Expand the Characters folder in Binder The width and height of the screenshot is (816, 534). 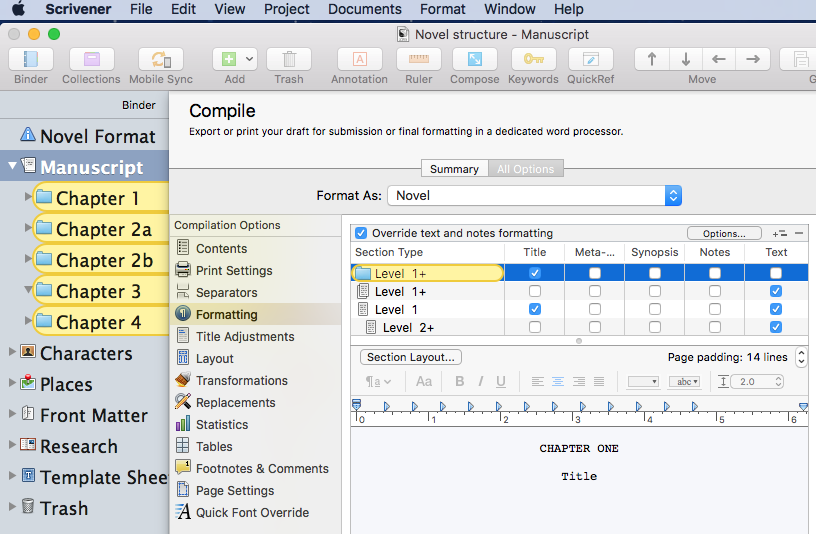coord(12,352)
